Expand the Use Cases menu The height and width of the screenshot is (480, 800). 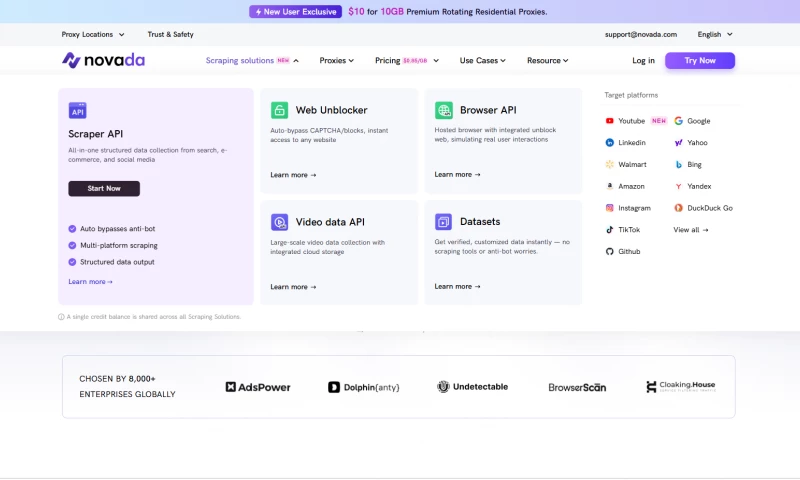482,60
